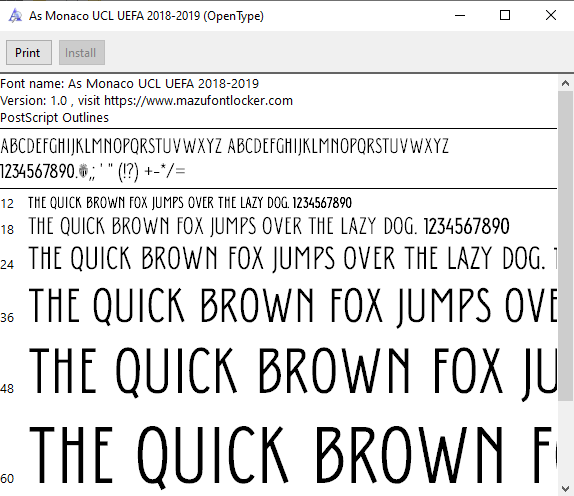Screen dimensions: 574x496
Task: Click the window title text
Action: point(146,16)
